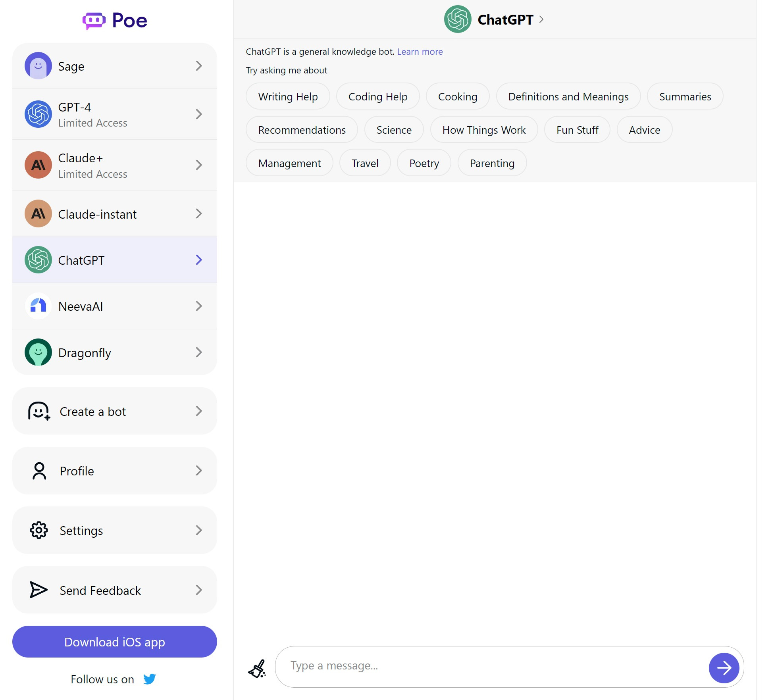Screen dimensions: 772x700
Task: Click the Poe logo at top
Action: (x=115, y=20)
